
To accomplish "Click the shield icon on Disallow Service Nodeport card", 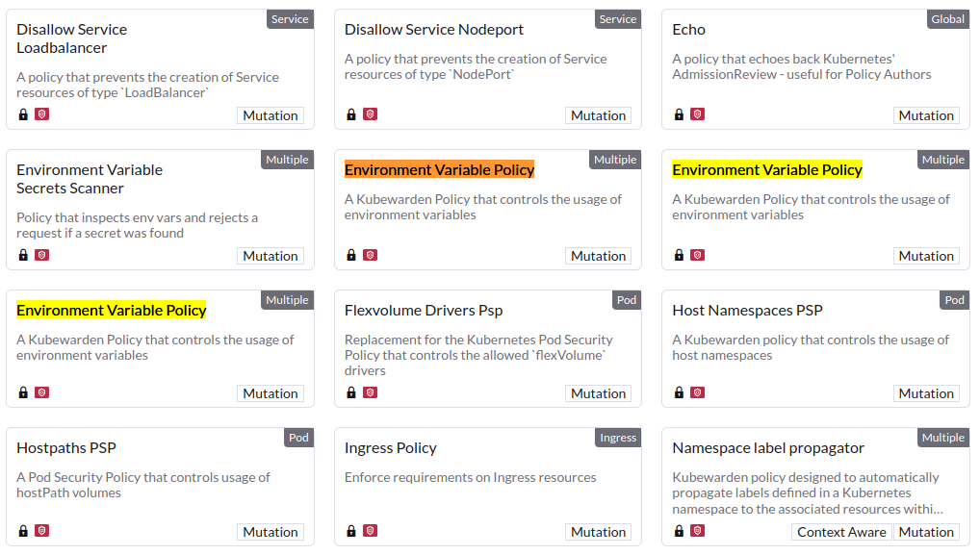I will click(370, 114).
